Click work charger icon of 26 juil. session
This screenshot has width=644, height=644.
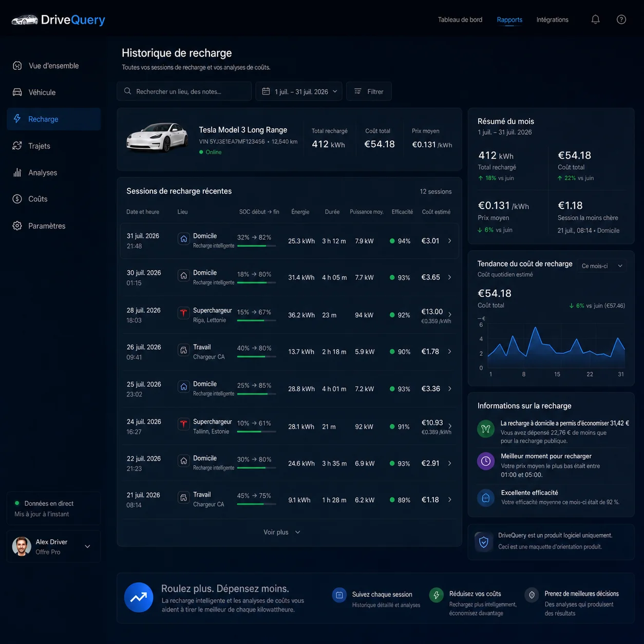point(183,350)
